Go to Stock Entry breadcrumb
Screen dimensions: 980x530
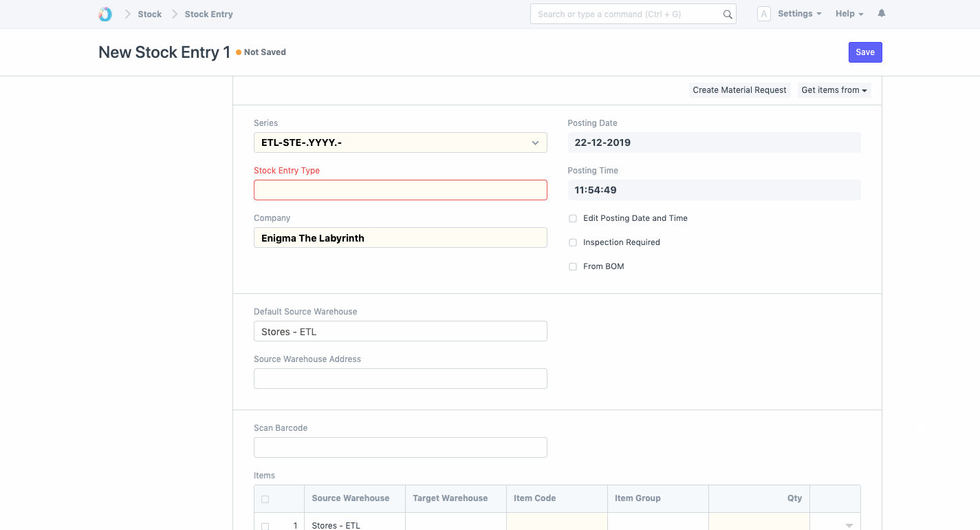(208, 14)
